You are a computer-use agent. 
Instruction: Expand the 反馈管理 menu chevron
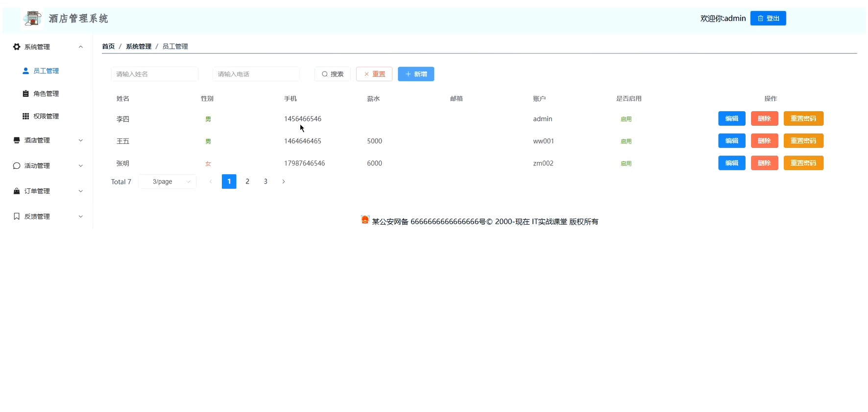click(81, 216)
